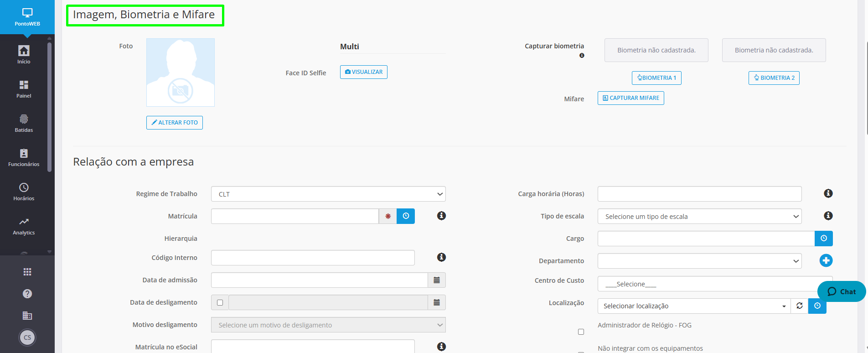Click the BIOMETRIA 1 button
The width and height of the screenshot is (868, 353).
pyautogui.click(x=656, y=78)
